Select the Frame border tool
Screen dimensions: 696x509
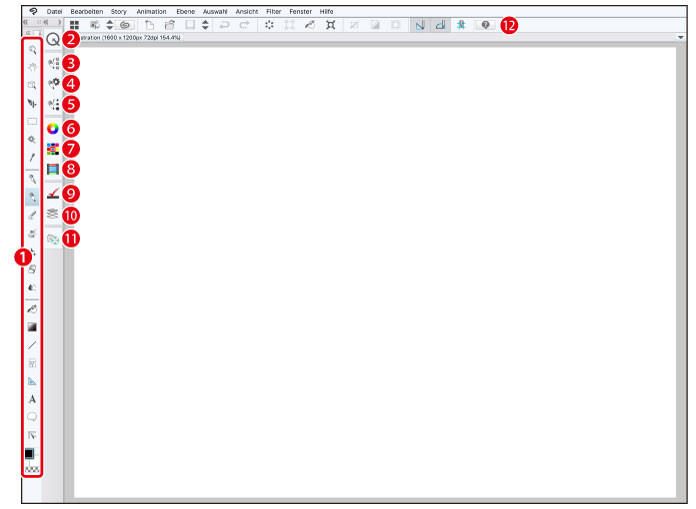coord(32,363)
